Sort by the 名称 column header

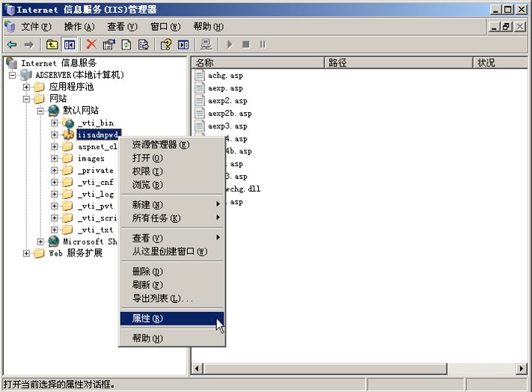[x=258, y=63]
